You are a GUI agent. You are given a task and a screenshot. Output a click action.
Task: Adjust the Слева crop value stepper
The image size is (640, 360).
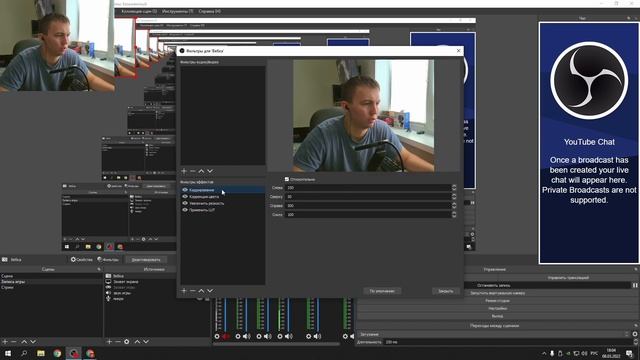[454, 187]
